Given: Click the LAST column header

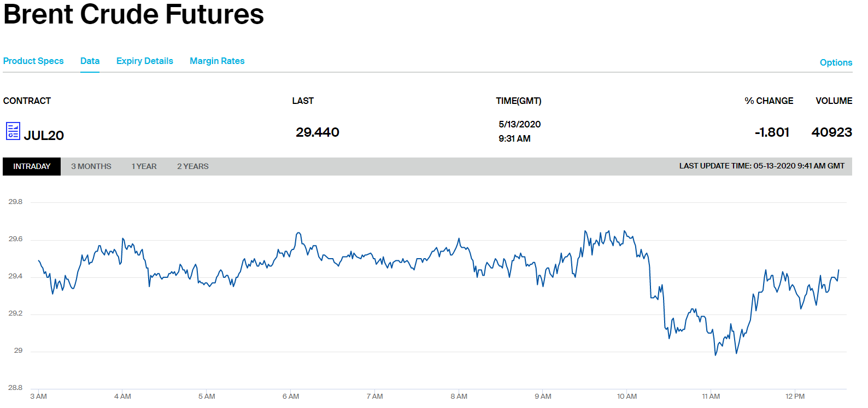Looking at the screenshot, I should tap(303, 101).
